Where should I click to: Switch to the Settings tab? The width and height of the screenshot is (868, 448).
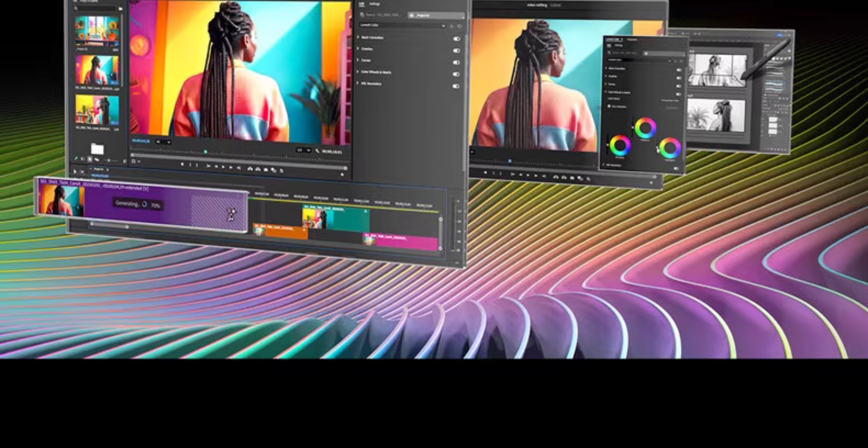(374, 4)
